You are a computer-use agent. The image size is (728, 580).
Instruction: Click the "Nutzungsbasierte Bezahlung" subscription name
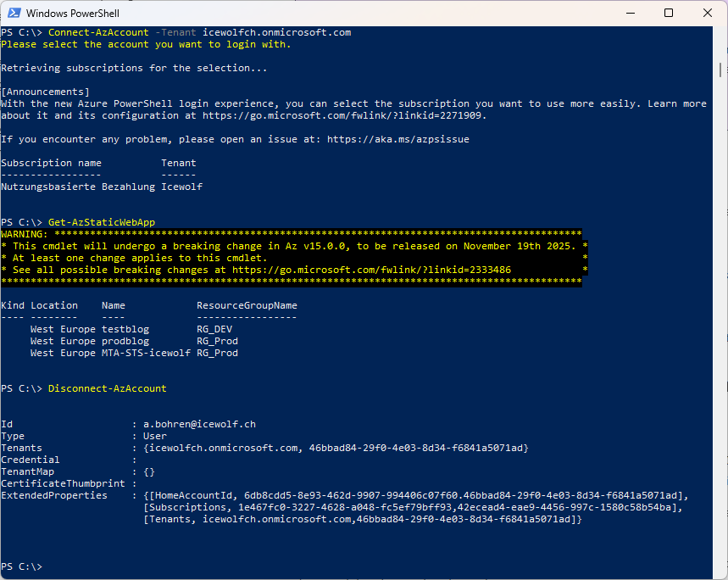(78, 187)
